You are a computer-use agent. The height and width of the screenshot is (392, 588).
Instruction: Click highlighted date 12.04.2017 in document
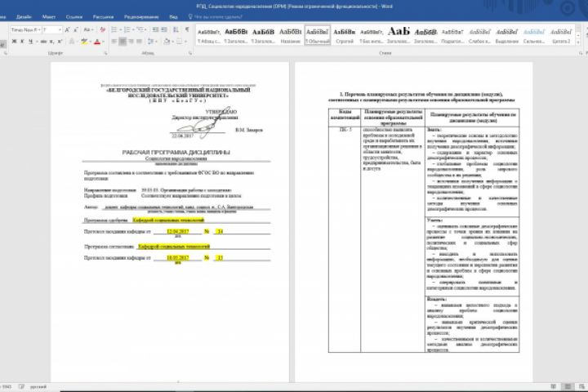178,231
